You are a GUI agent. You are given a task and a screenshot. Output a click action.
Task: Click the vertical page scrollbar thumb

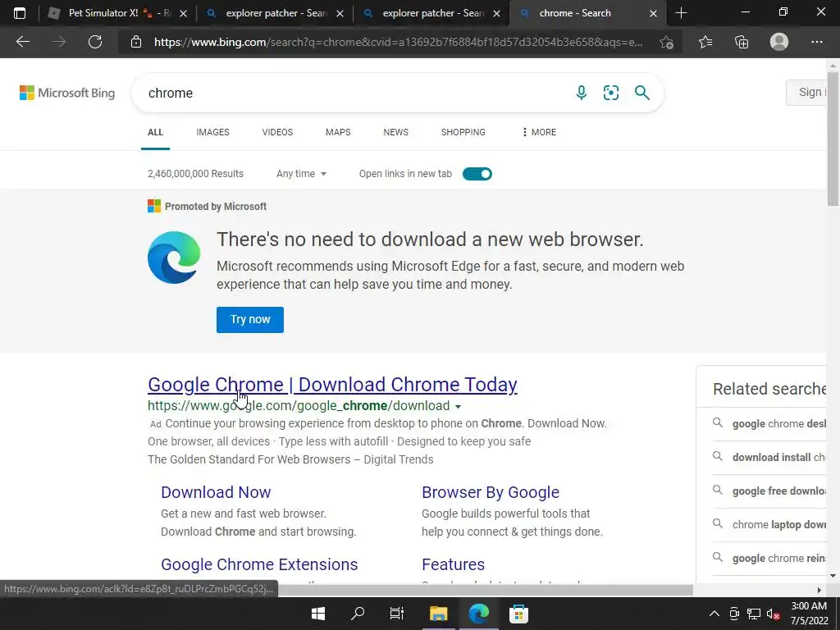[833, 139]
